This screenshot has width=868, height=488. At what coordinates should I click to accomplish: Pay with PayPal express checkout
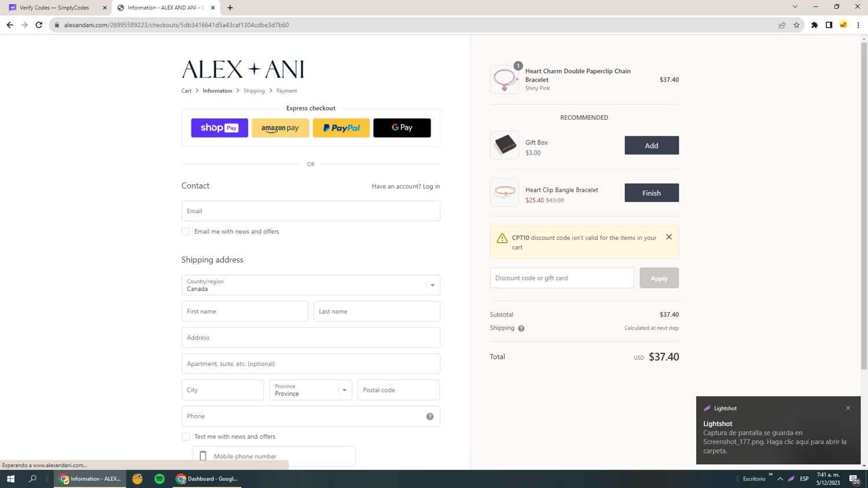341,128
